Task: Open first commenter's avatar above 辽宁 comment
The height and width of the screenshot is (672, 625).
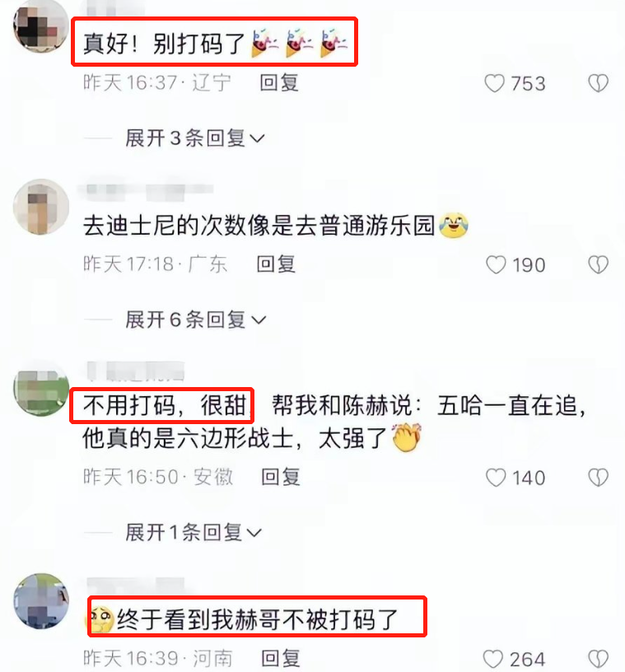Action: pyautogui.click(x=41, y=26)
